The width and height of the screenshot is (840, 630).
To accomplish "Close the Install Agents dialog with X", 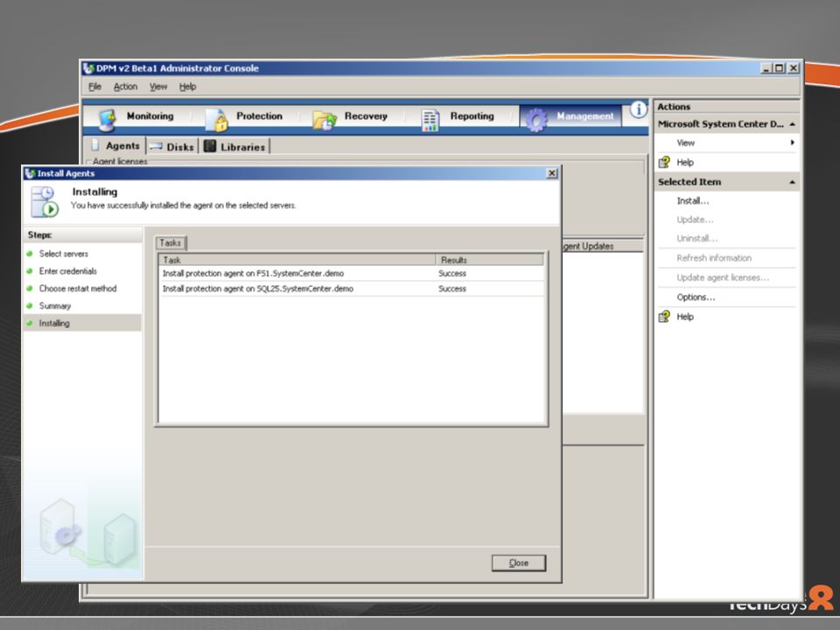I will coord(552,173).
